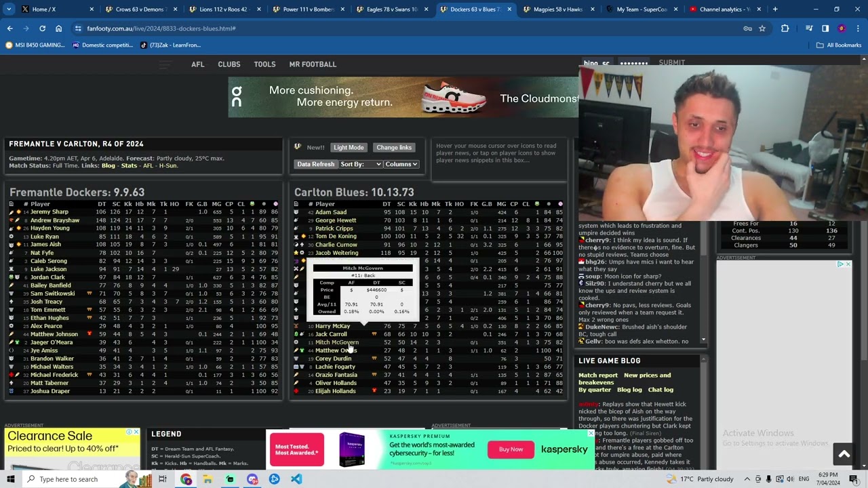868x488 pixels.
Task: Switch to Light Mode
Action: 349,147
